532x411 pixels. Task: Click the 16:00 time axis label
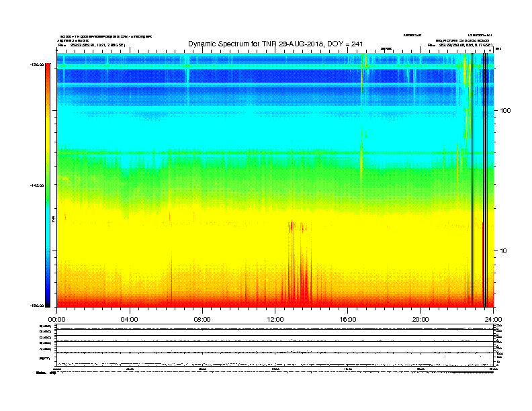pos(348,320)
